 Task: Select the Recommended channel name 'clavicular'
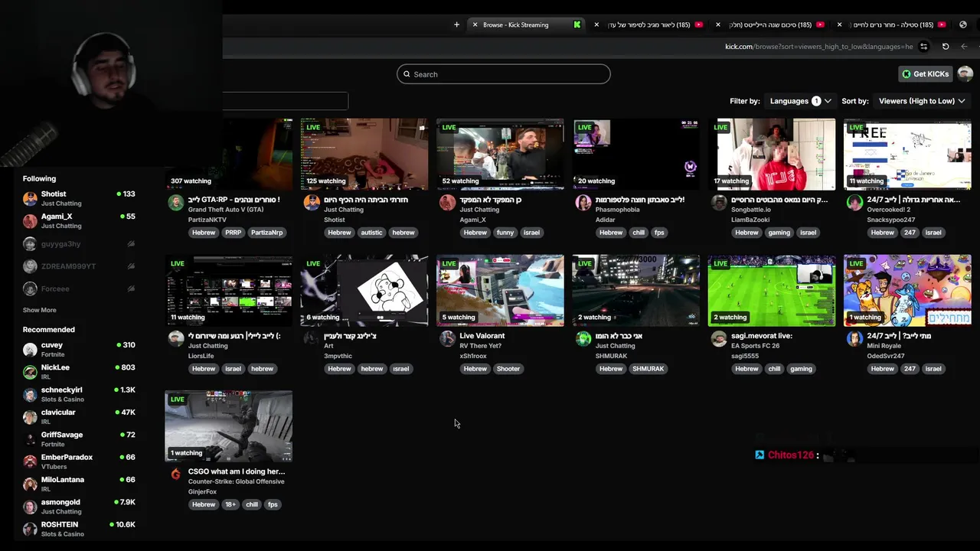pos(58,412)
